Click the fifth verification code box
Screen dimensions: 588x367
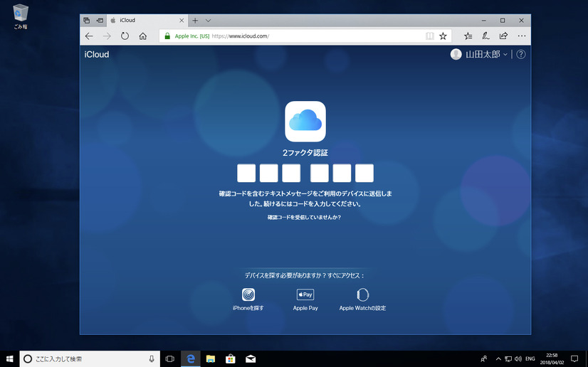coord(342,173)
